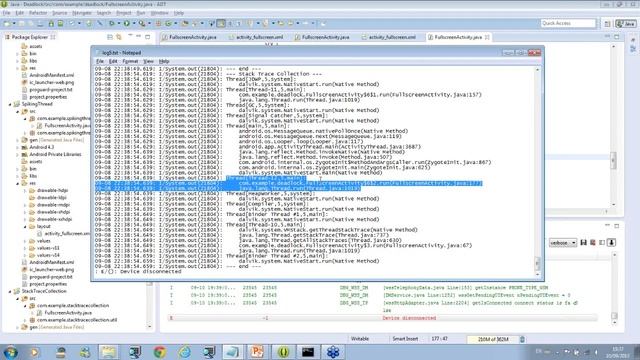Click the Debug toolbar button

point(111,24)
